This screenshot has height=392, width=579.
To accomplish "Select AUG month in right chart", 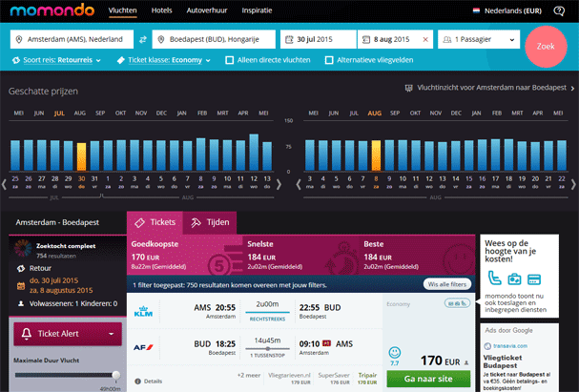I will click(375, 113).
